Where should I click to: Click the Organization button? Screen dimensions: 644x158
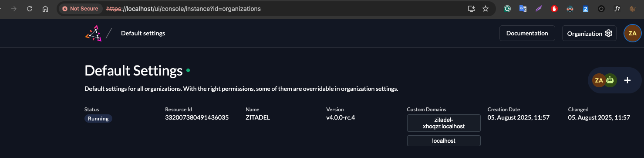[589, 33]
